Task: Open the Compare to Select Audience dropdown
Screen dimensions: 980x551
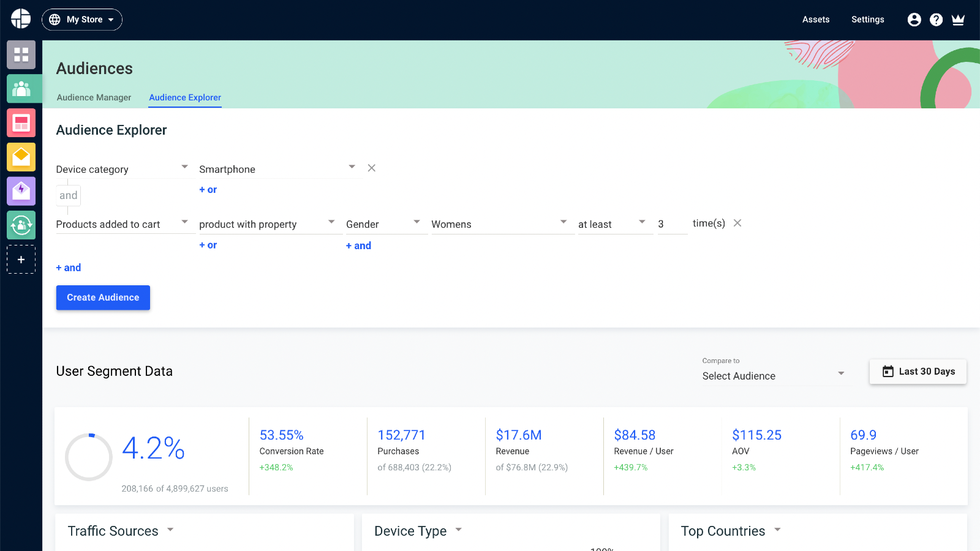Action: (x=775, y=375)
